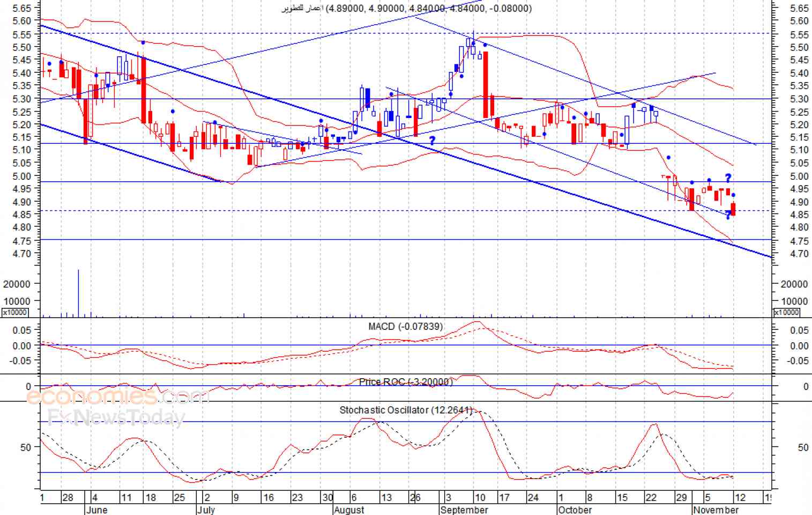Select the November month label
This screenshot has height=515, width=812.
(x=716, y=510)
